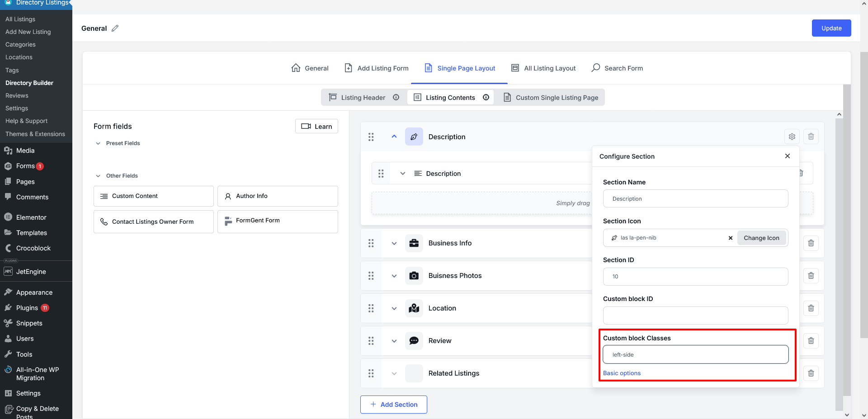The height and width of the screenshot is (419, 868).
Task: Open Description section settings gear
Action: [792, 137]
